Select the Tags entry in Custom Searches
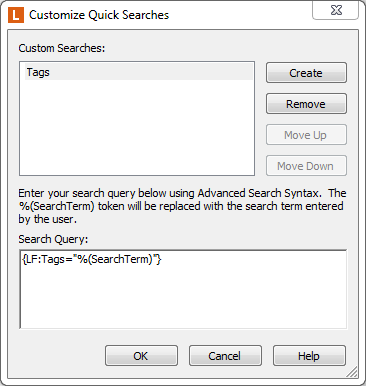Image resolution: width=366 pixels, height=386 pixels. (x=139, y=72)
